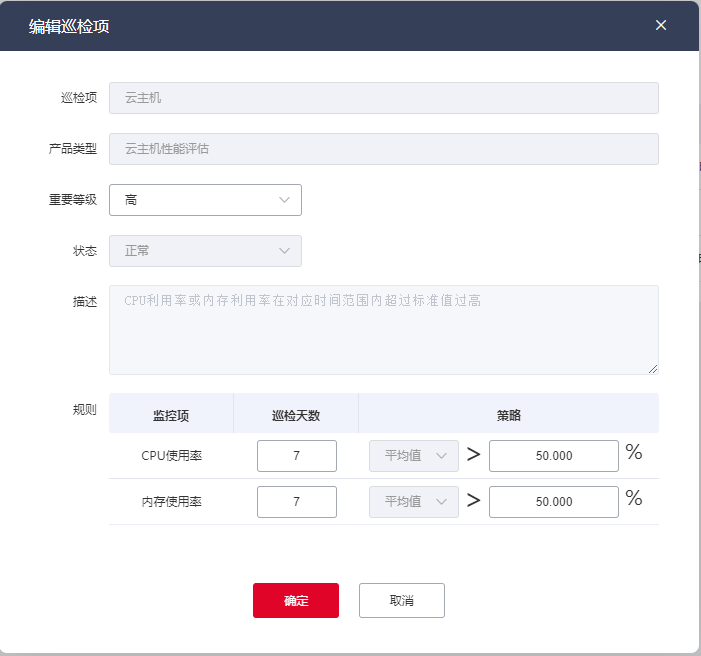This screenshot has width=701, height=656.
Task: Click 内存使用率 threshold value 50.000 field
Action: tap(553, 502)
